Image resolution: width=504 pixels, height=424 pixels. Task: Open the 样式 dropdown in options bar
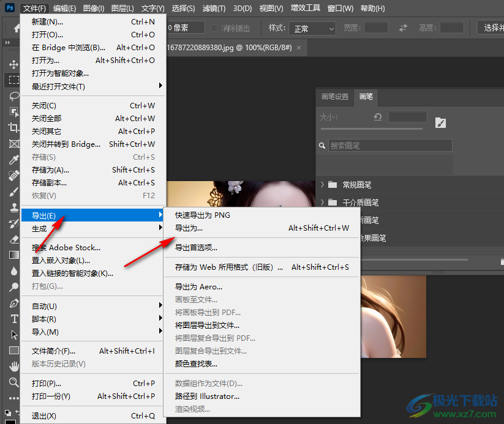click(x=312, y=28)
